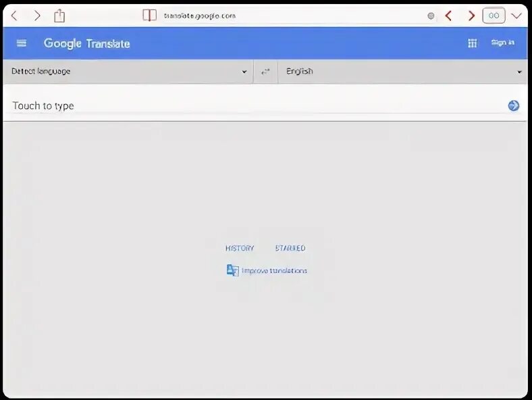This screenshot has height=400, width=532.
Task: Open the tabs counter button
Action: tap(494, 16)
